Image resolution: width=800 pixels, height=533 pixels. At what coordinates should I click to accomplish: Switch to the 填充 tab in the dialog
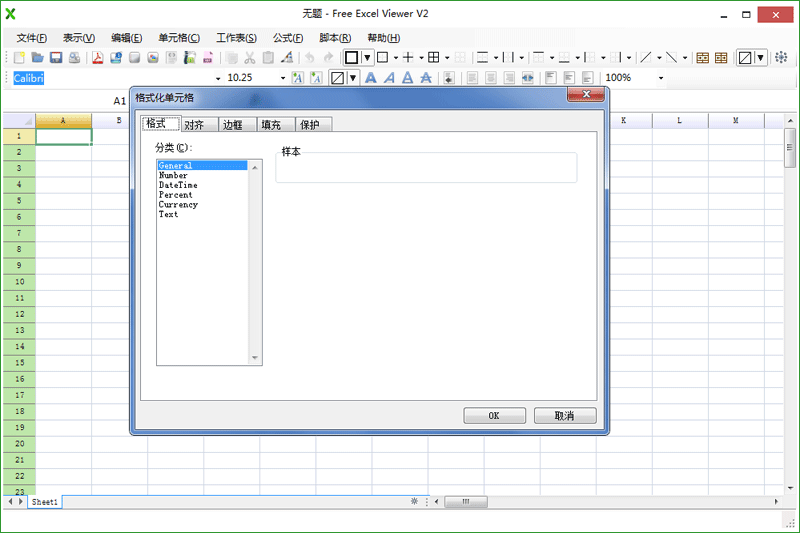point(276,124)
